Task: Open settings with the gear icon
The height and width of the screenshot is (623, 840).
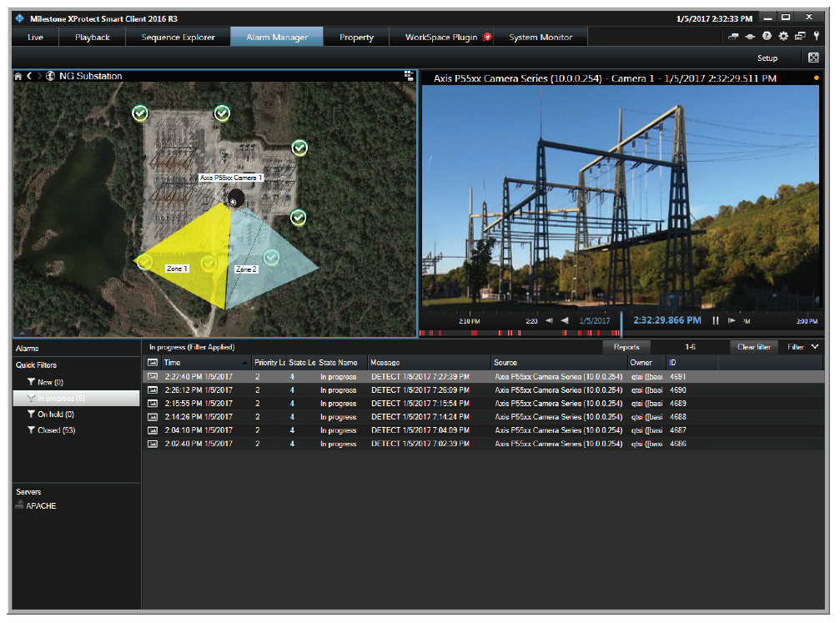Action: pos(783,36)
